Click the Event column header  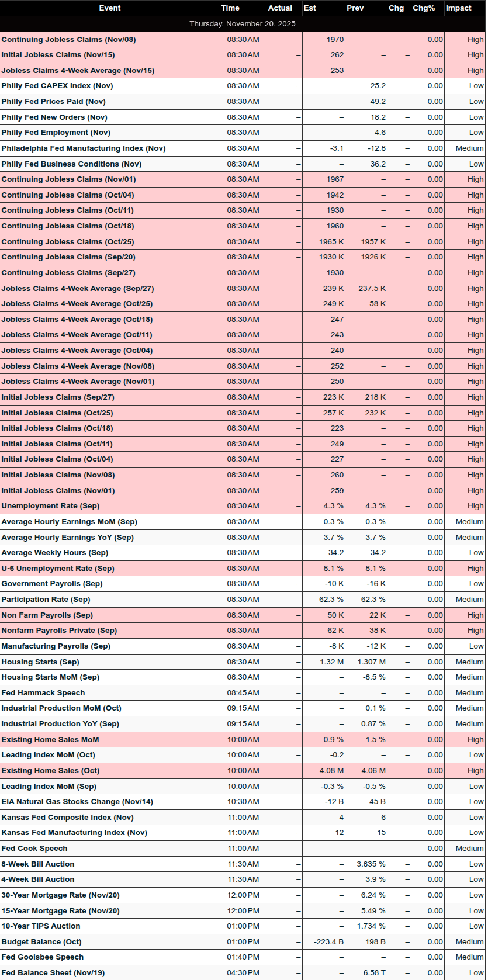click(110, 8)
